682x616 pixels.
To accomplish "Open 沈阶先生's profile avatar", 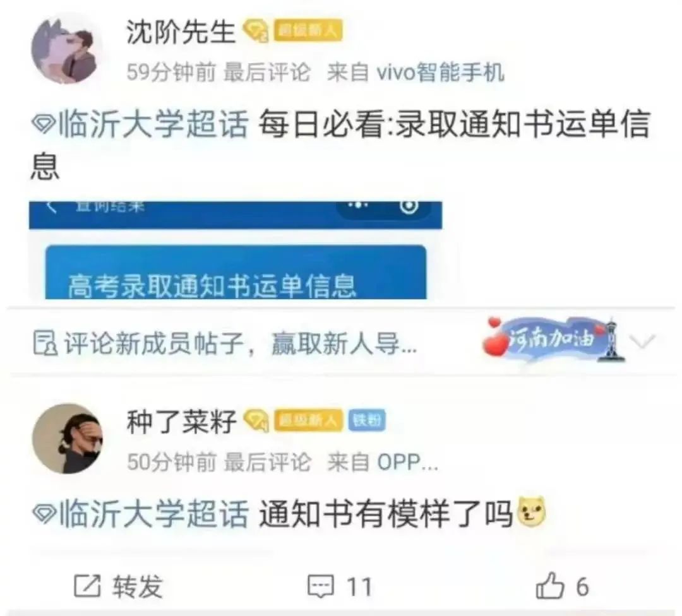I will point(66,49).
